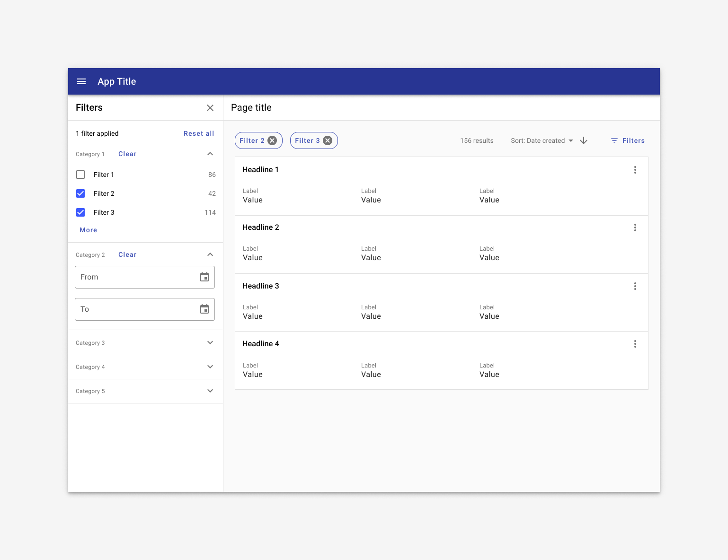Focus the From date input field
This screenshot has height=560, width=728.
tap(145, 277)
